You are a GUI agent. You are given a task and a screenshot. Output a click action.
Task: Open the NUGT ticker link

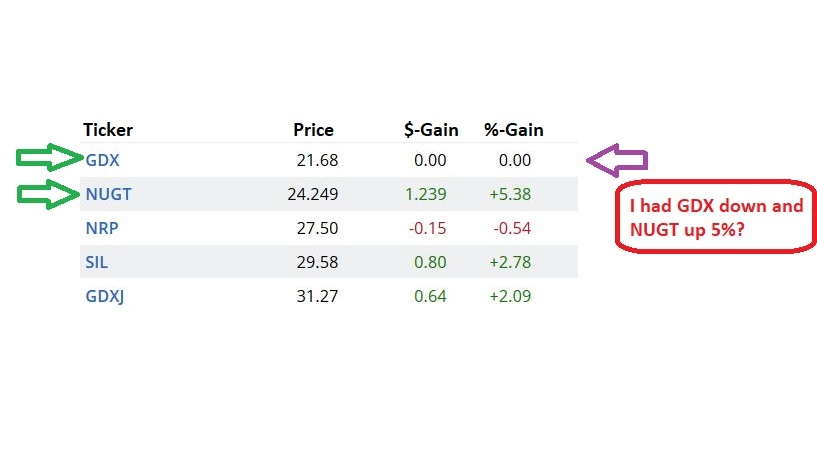[x=109, y=194]
